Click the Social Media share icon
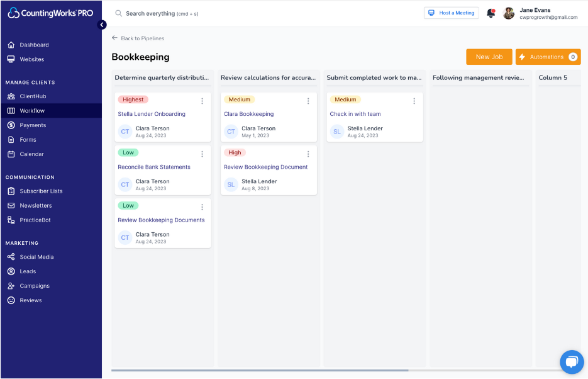Image resolution: width=588 pixels, height=379 pixels. click(x=11, y=257)
